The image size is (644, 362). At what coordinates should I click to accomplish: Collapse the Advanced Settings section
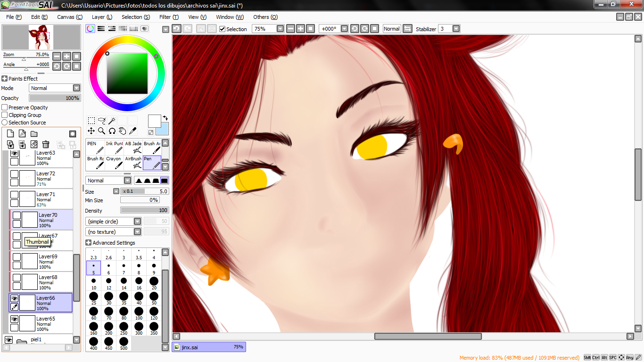pos(88,243)
